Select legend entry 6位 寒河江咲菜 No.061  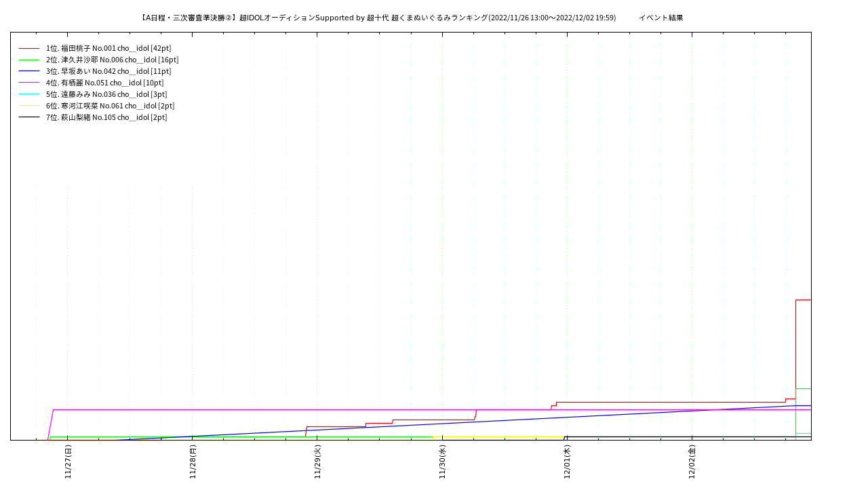[x=111, y=106]
